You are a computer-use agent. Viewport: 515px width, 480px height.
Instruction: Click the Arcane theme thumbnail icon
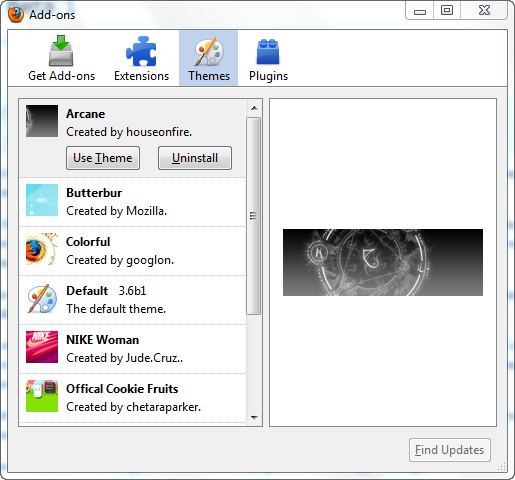pyautogui.click(x=42, y=121)
